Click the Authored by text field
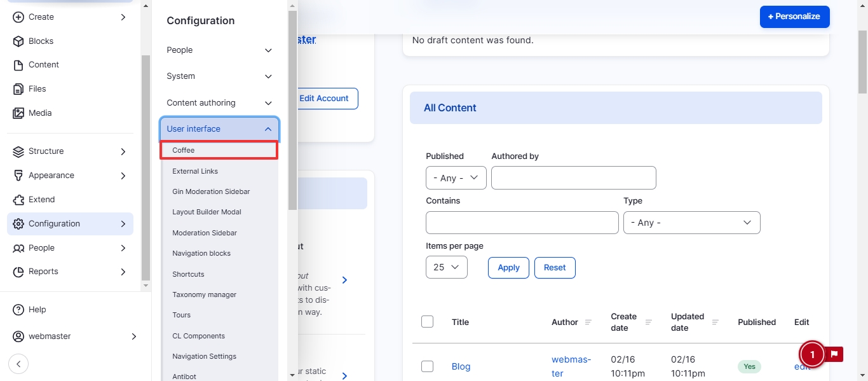The width and height of the screenshot is (868, 381). tap(573, 178)
